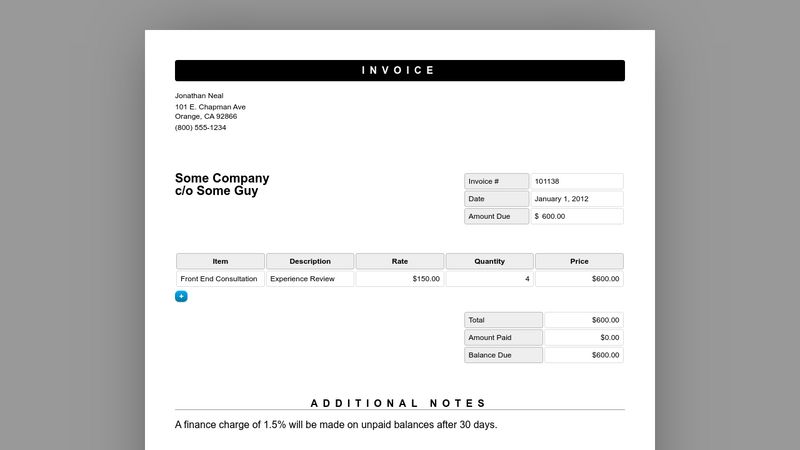800x450 pixels.
Task: Edit the $150.00 rate cell
Action: click(400, 279)
